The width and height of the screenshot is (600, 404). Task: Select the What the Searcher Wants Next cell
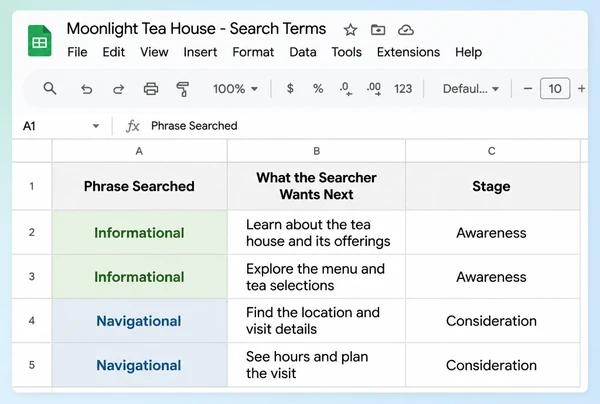pos(316,186)
